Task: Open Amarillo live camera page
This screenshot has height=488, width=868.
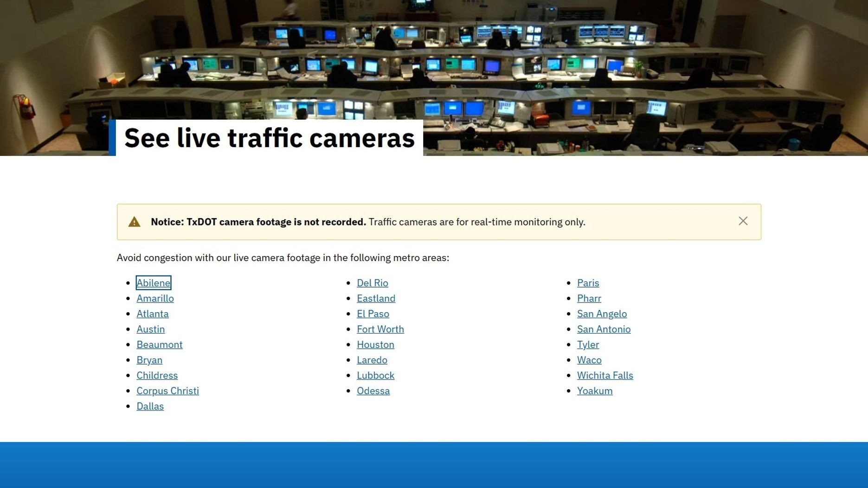Action: tap(155, 298)
